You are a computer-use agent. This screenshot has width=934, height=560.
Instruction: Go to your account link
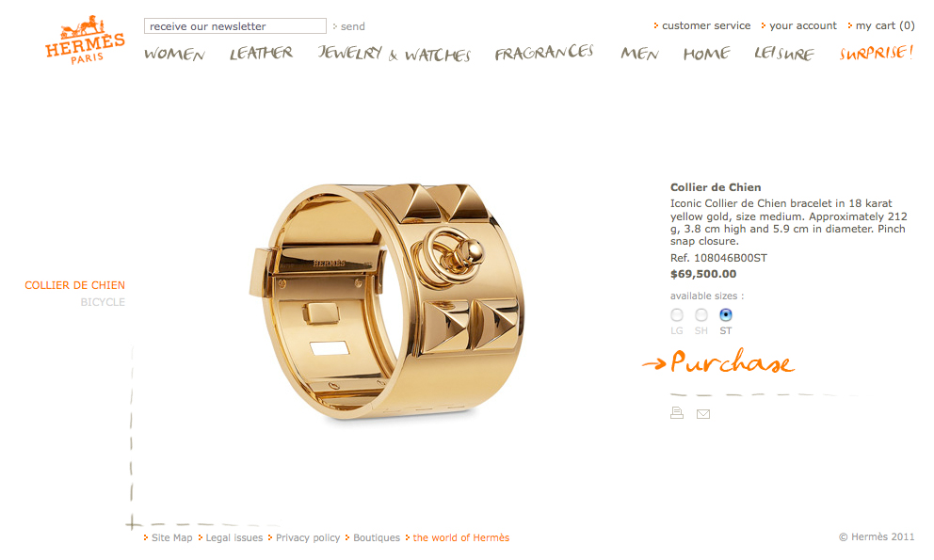point(798,25)
